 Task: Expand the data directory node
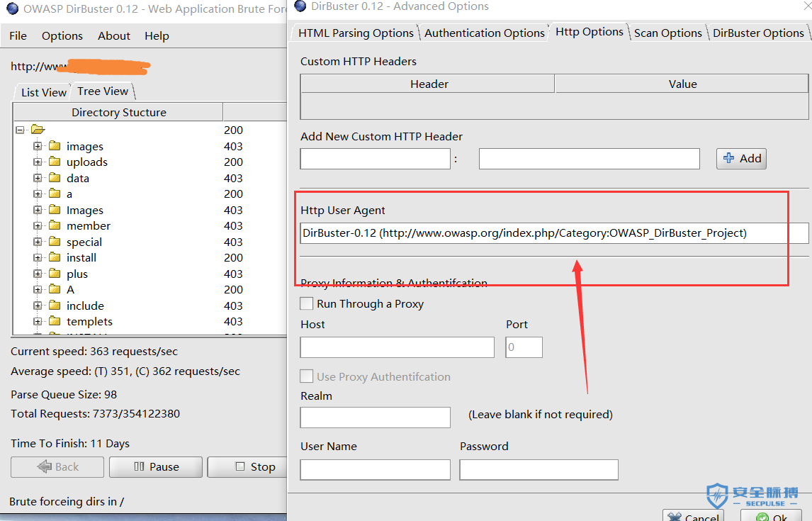click(38, 178)
